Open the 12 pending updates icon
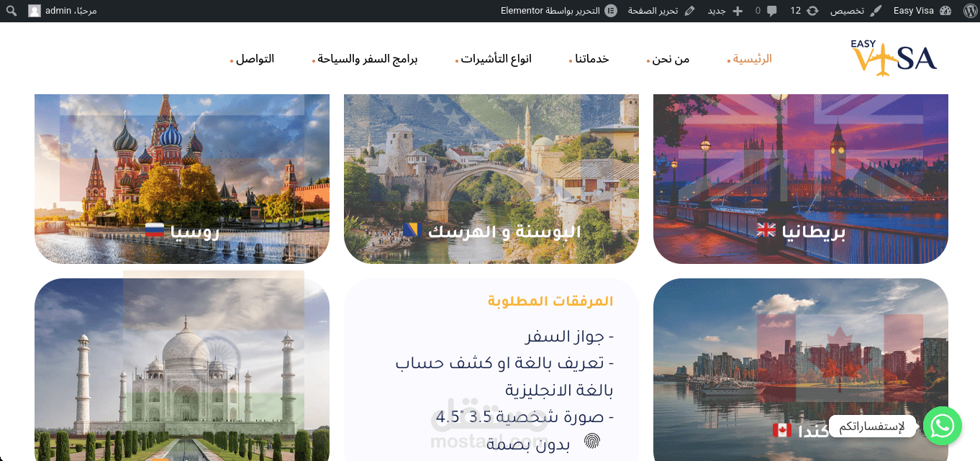 (x=805, y=11)
